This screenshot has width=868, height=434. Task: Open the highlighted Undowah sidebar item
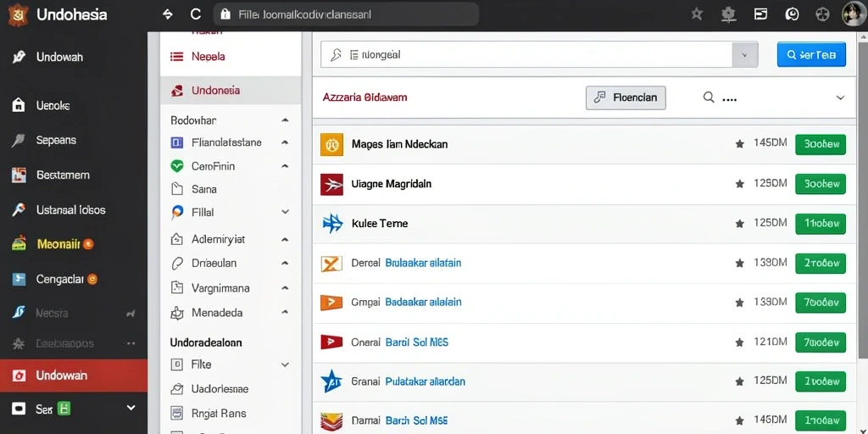(74, 376)
